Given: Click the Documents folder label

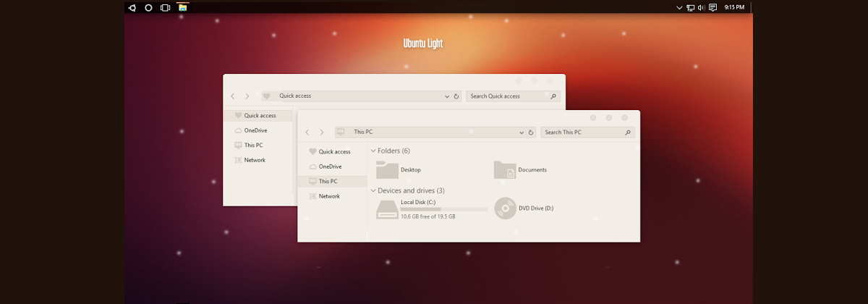Looking at the screenshot, I should 532,170.
